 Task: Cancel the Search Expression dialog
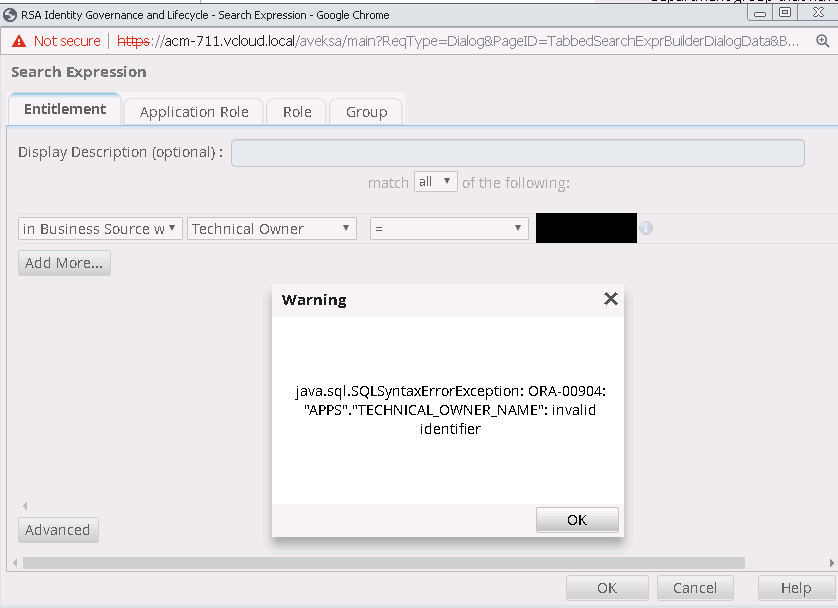694,587
